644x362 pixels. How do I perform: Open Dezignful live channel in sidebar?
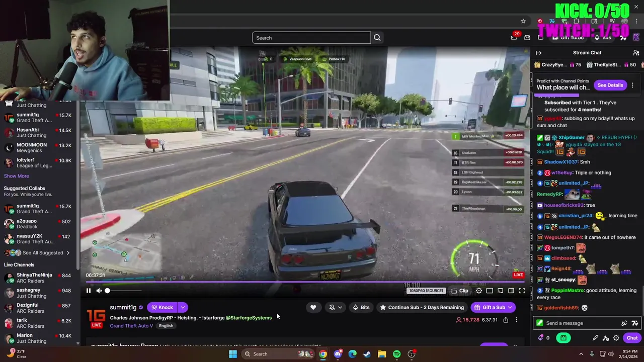38,308
